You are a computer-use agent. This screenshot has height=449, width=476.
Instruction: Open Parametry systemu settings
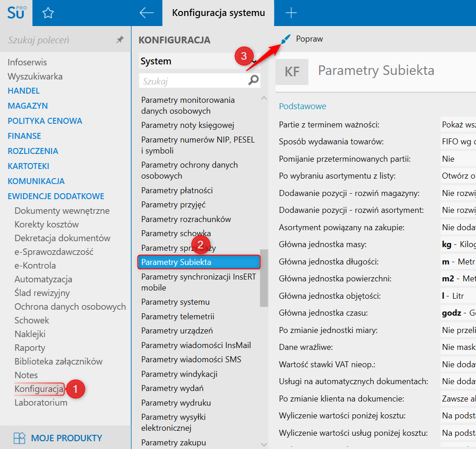point(175,302)
